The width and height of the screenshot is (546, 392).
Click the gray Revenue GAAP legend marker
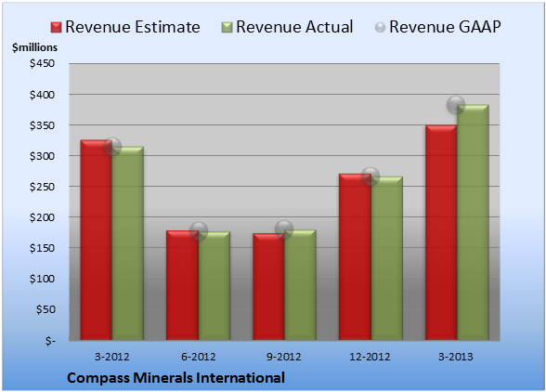tap(380, 27)
